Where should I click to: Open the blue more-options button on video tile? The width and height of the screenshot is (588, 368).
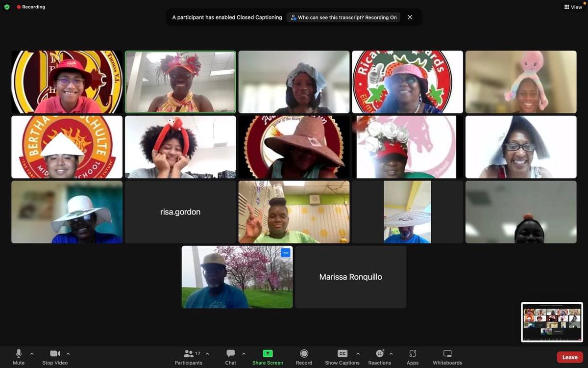pos(286,253)
